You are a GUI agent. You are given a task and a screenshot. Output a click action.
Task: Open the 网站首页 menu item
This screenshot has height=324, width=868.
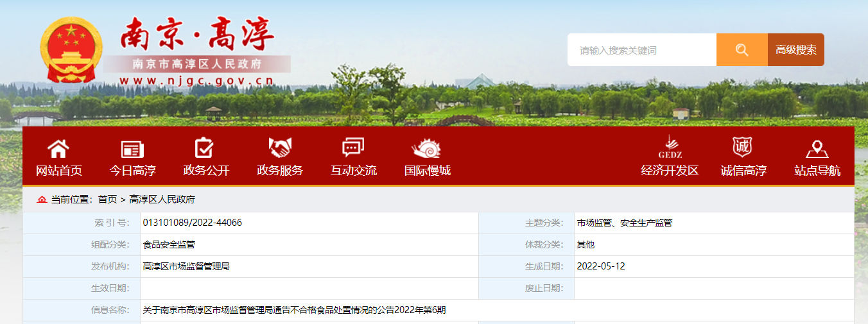click(x=59, y=171)
